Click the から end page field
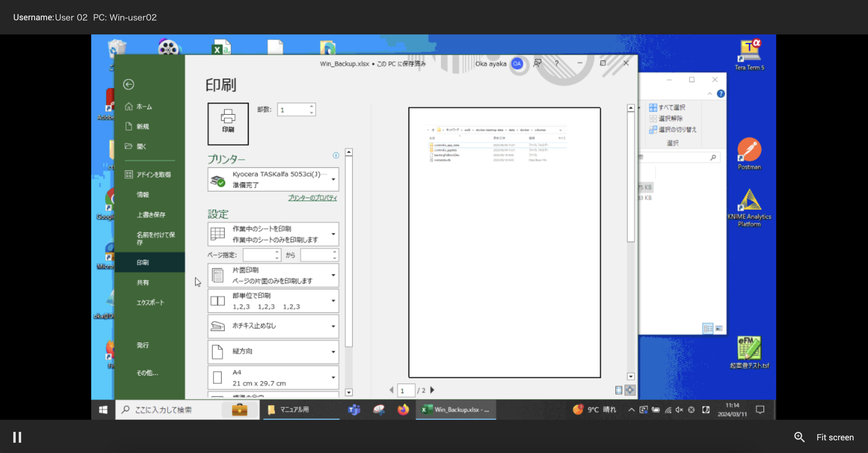The image size is (868, 453). (316, 255)
